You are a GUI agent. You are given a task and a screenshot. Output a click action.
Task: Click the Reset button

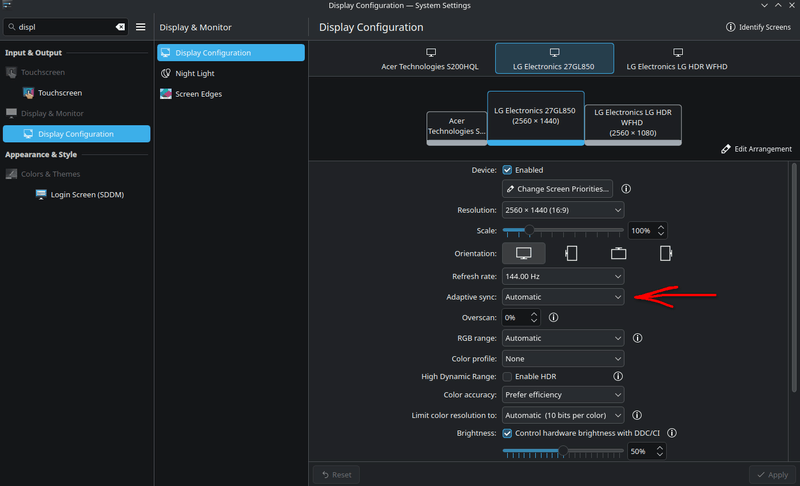coord(336,475)
